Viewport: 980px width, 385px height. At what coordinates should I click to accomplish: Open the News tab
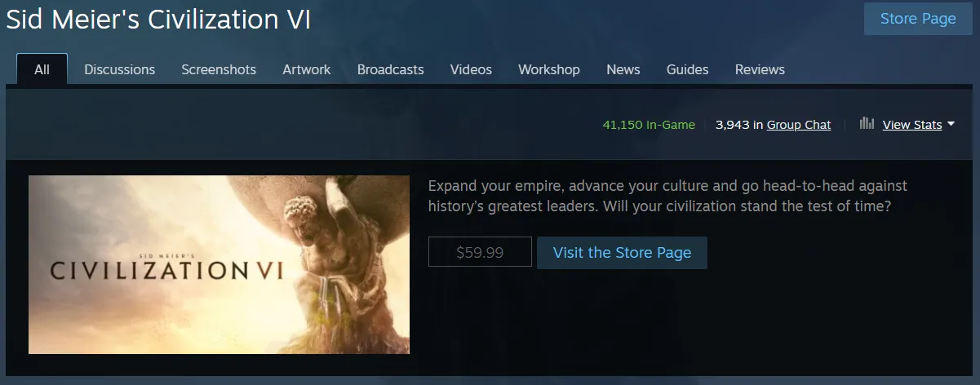click(x=623, y=69)
